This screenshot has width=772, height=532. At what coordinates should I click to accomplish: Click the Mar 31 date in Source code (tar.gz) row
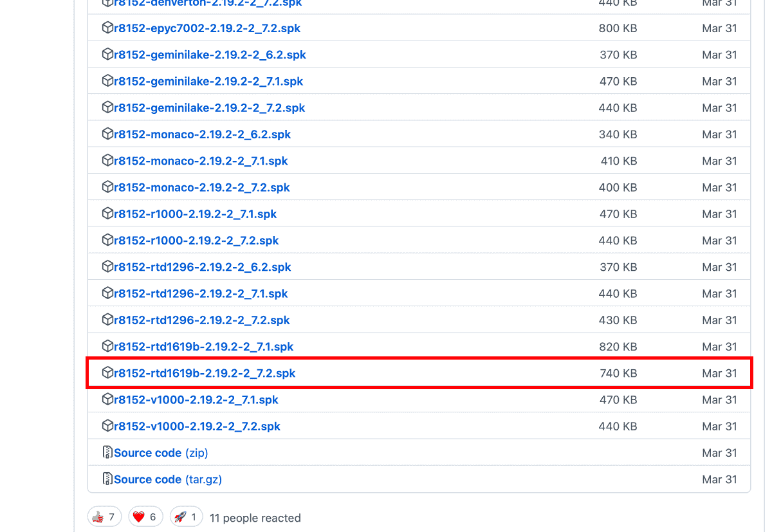[720, 479]
